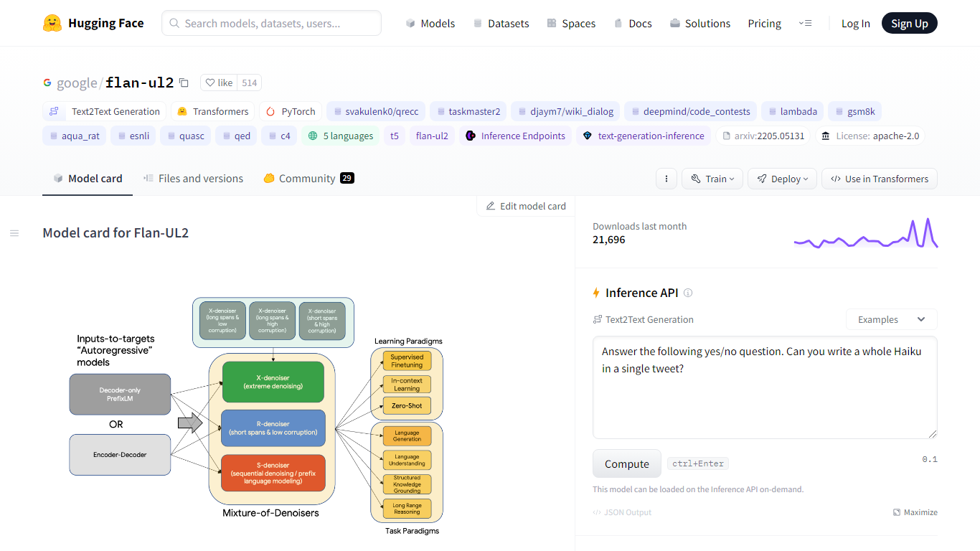This screenshot has width=980, height=551.
Task: Open the additional navigation menu icon
Action: (805, 23)
